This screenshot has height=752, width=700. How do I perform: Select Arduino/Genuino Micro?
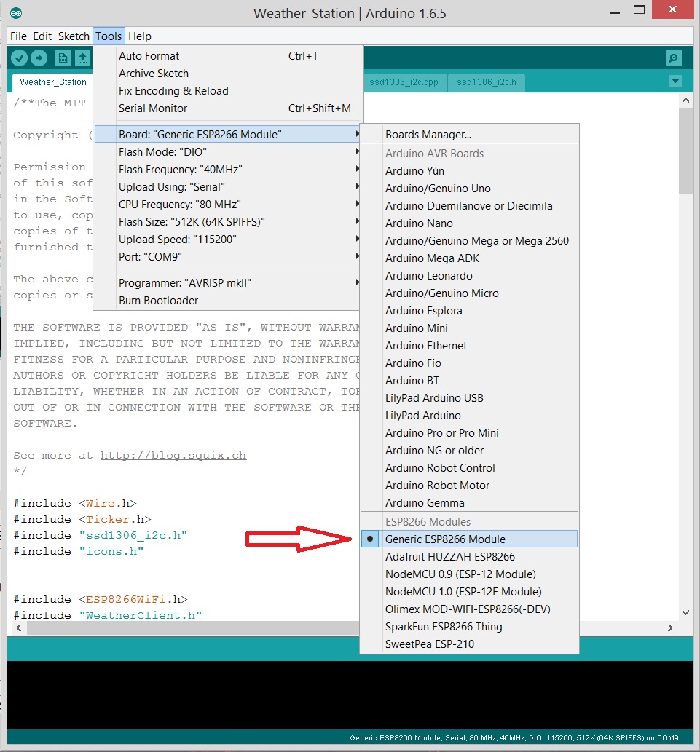pos(469,293)
